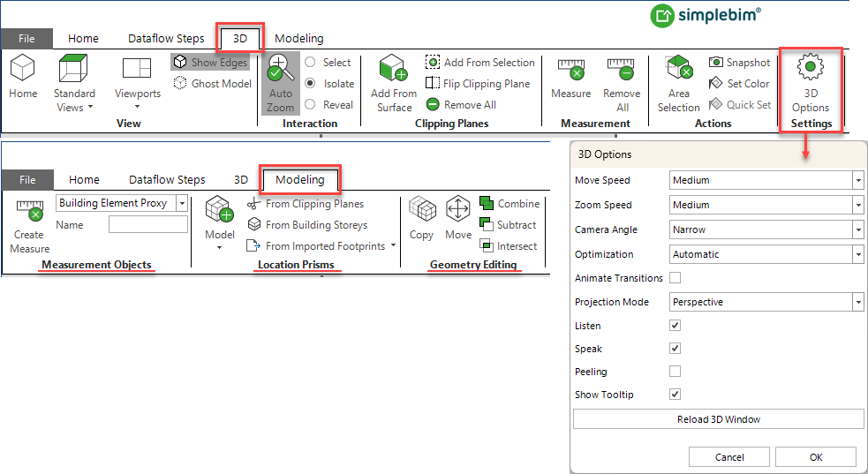Viewport: 868px width, 474px height.
Task: Choose the Isolate interaction radio button
Action: (x=311, y=84)
